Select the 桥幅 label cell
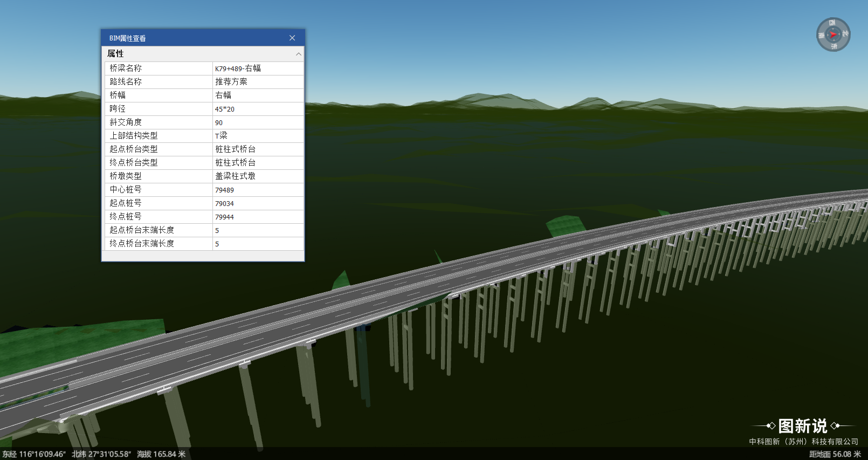 click(159, 95)
